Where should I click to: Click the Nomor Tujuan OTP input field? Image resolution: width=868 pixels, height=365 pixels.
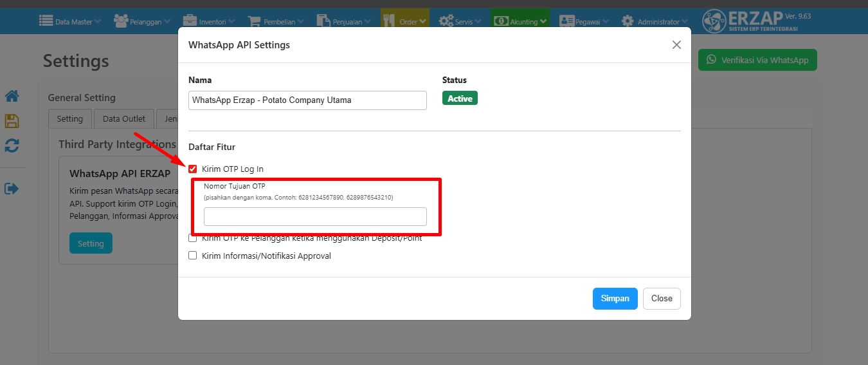coord(315,217)
